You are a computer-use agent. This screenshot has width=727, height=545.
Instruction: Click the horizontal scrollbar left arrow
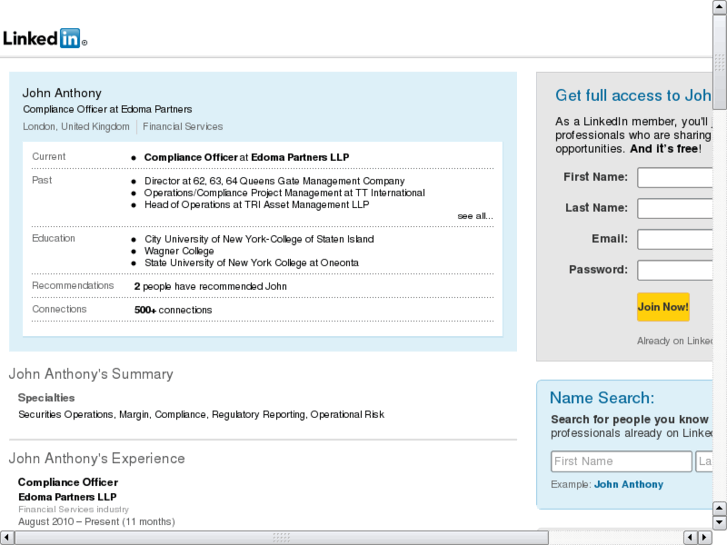click(6, 538)
